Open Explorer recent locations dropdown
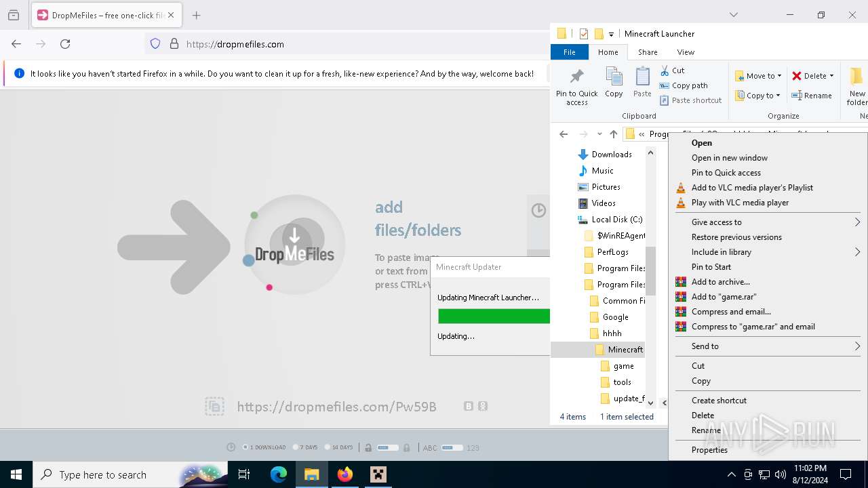Image resolution: width=868 pixels, height=488 pixels. click(x=599, y=134)
